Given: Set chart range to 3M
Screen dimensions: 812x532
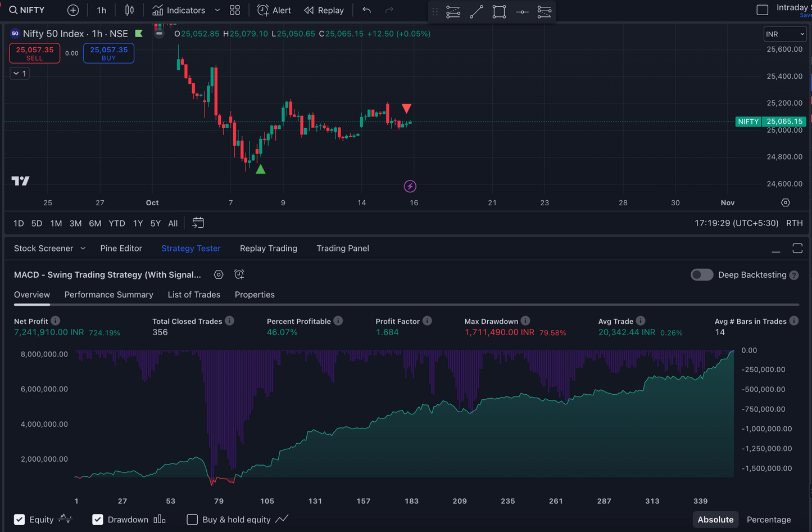Looking at the screenshot, I should (x=75, y=223).
